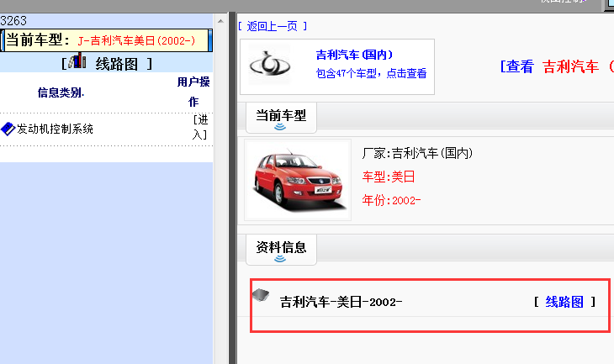614x364 pixels.
Task: Click the 信息类别 column header
Action: pos(61,92)
